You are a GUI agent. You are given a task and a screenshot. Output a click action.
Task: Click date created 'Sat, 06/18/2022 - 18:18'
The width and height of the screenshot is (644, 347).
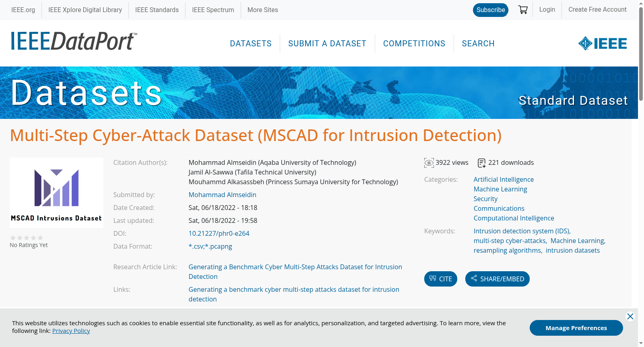(x=223, y=208)
